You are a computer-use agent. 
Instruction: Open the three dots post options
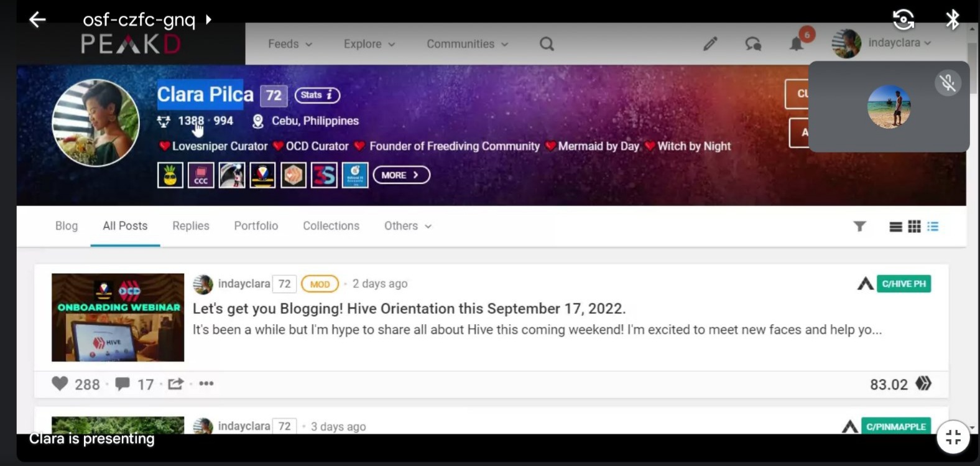(x=206, y=384)
